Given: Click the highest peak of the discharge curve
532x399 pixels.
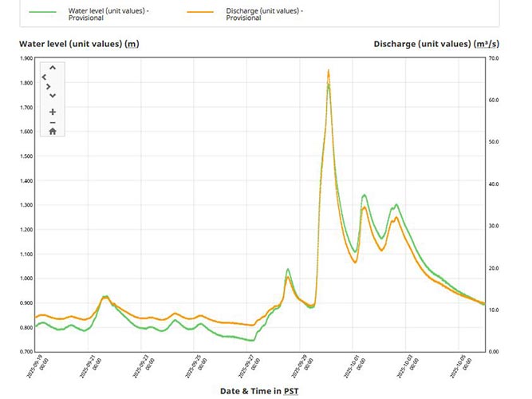Looking at the screenshot, I should click(329, 71).
